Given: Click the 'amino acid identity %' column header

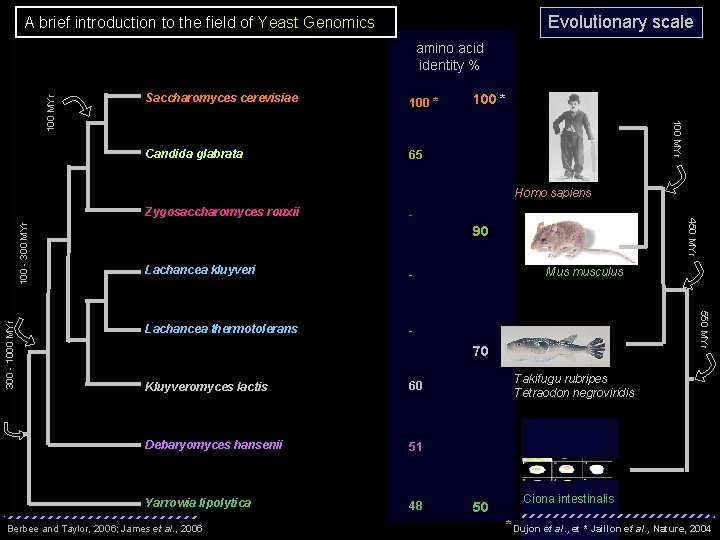Looking at the screenshot, I should point(450,57).
